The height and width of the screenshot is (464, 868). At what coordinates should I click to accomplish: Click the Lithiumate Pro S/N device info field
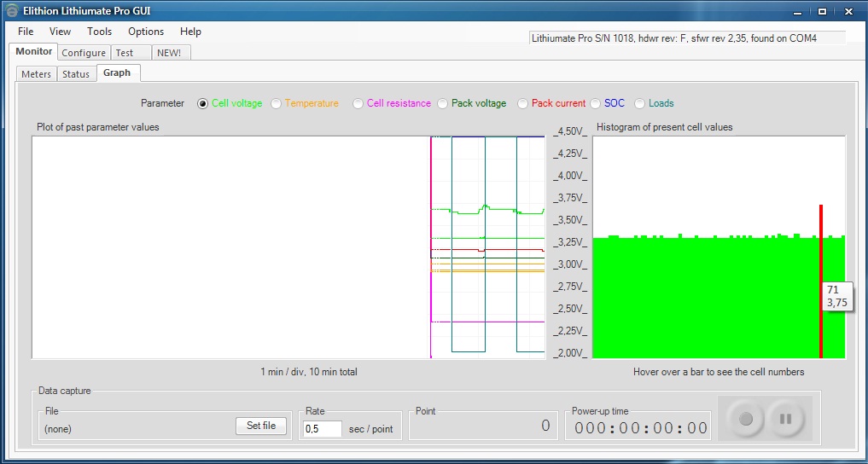pyautogui.click(x=687, y=38)
